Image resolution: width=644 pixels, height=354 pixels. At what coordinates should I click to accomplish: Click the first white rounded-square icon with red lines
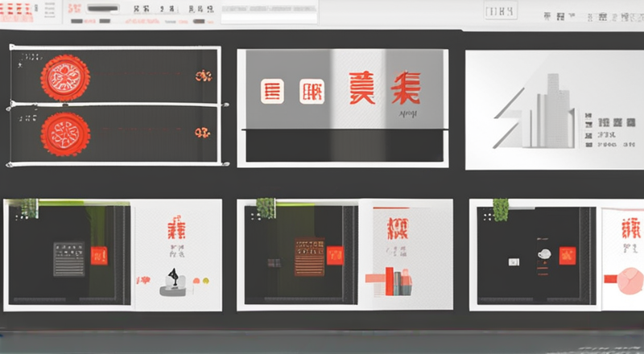point(272,91)
